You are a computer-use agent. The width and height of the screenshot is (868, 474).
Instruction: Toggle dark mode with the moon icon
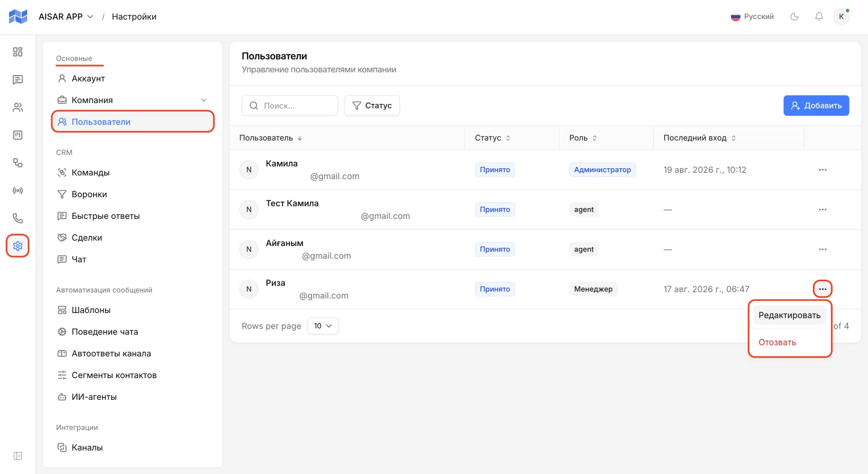coord(794,17)
